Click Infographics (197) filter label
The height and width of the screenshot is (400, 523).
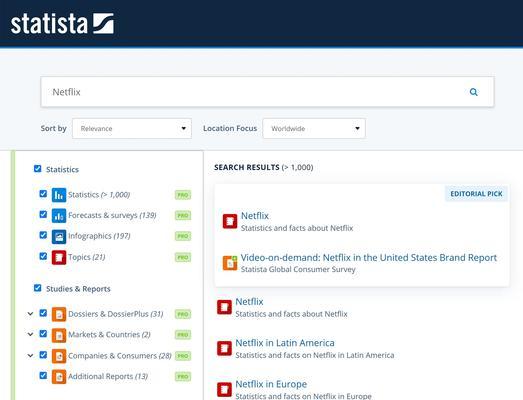[x=99, y=236]
